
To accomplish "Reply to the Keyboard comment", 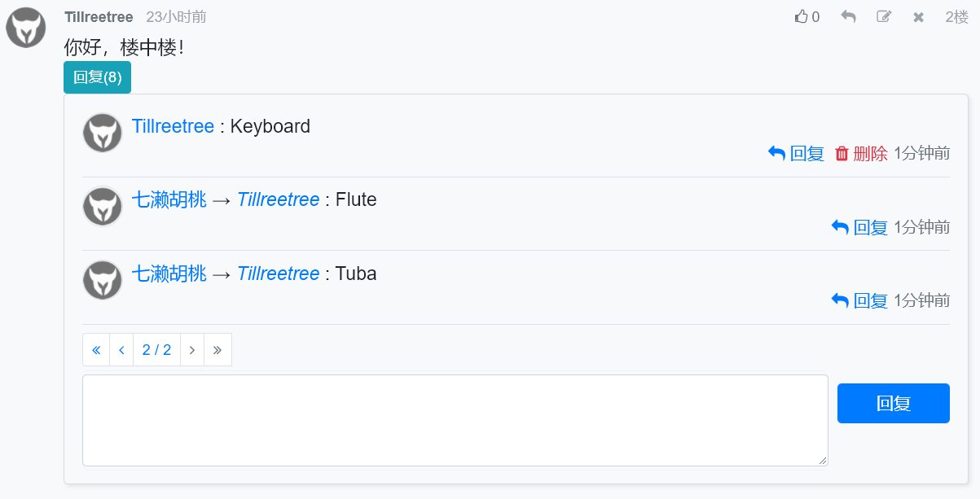I will click(796, 153).
